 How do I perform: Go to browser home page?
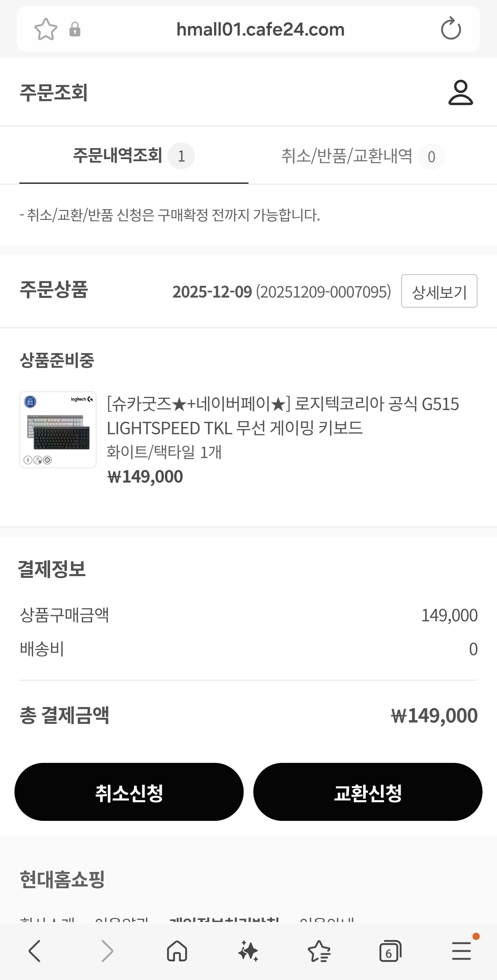coord(177,951)
